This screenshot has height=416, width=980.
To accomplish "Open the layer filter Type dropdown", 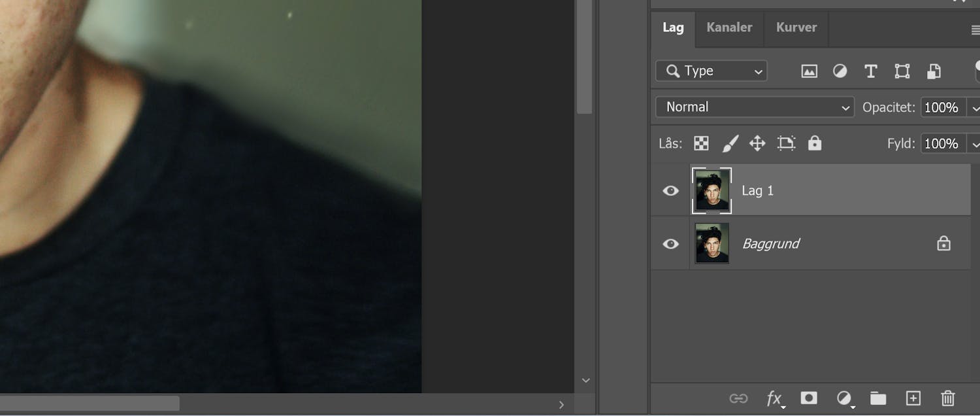I will [710, 71].
